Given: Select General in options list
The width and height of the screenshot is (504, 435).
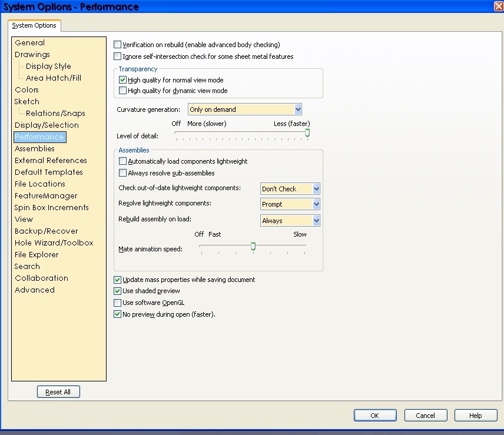Looking at the screenshot, I should 29,43.
